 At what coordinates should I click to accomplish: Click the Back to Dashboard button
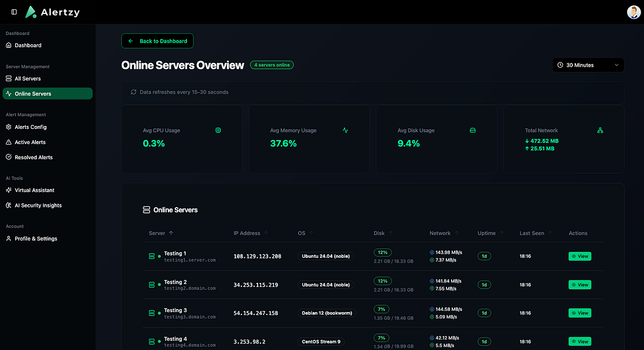tap(157, 41)
